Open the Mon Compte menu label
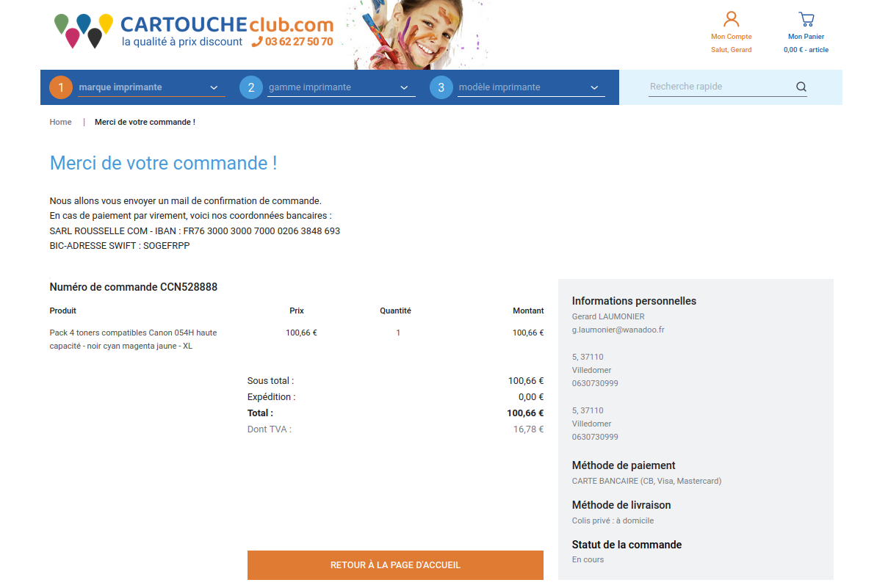 pyautogui.click(x=731, y=37)
